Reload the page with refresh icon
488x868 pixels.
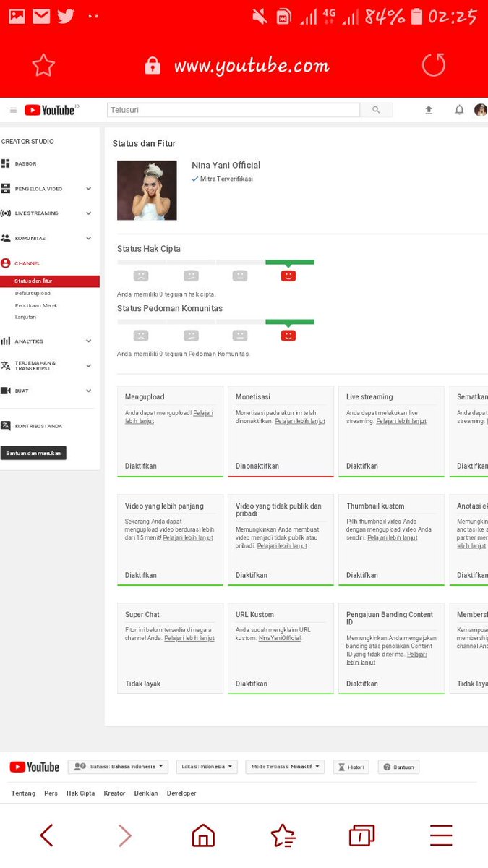point(434,65)
